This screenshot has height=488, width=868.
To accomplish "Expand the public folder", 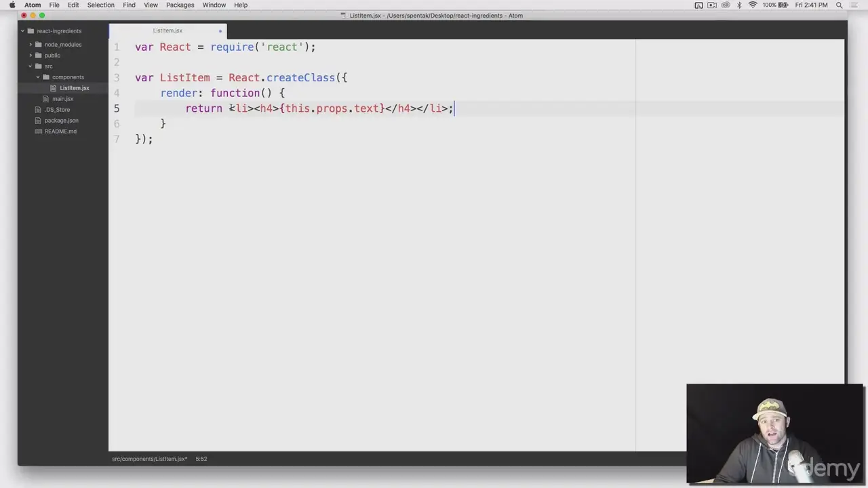I will (31, 56).
